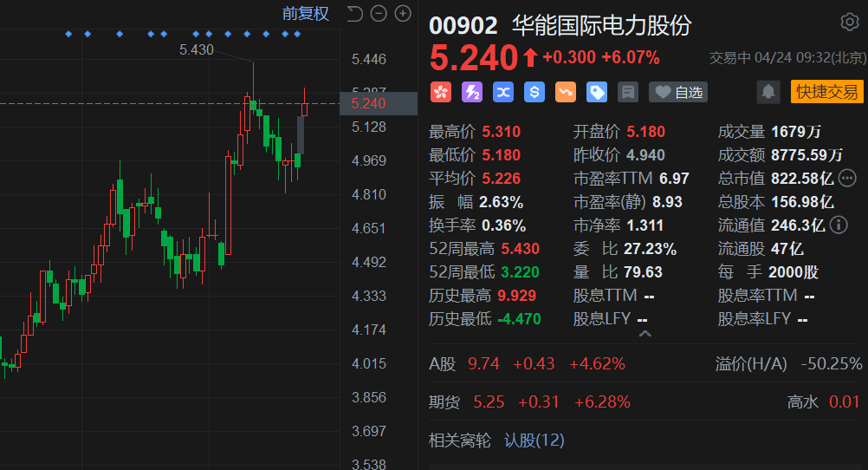Screen dimensions: 868x470
Task: Click the 溢价(H/A) value -50.25%
Action: pyautogui.click(x=832, y=363)
